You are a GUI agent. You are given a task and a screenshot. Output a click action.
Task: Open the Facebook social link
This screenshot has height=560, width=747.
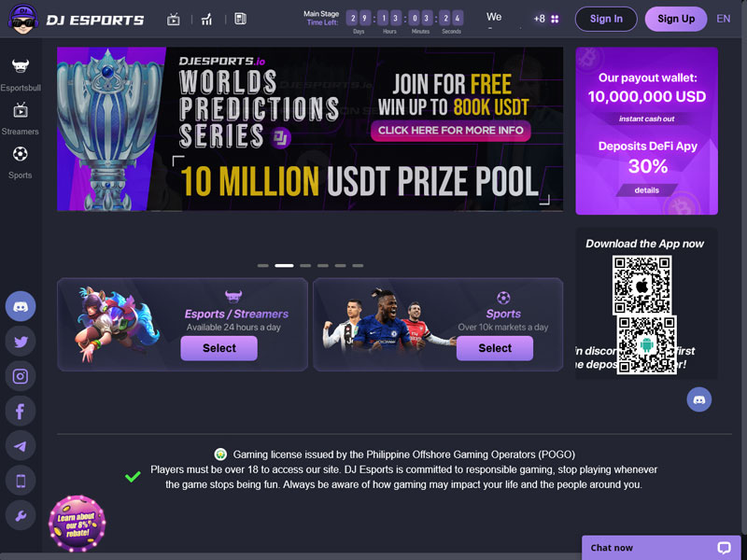pyautogui.click(x=21, y=411)
